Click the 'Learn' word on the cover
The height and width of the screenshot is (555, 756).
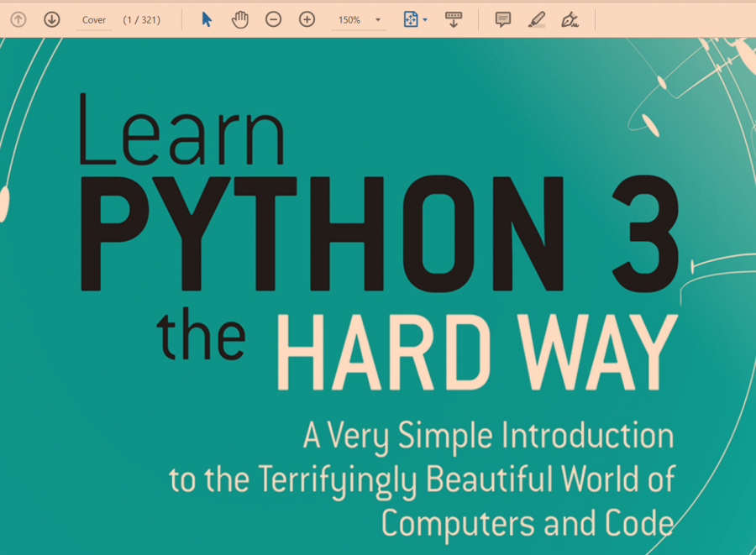(x=181, y=129)
